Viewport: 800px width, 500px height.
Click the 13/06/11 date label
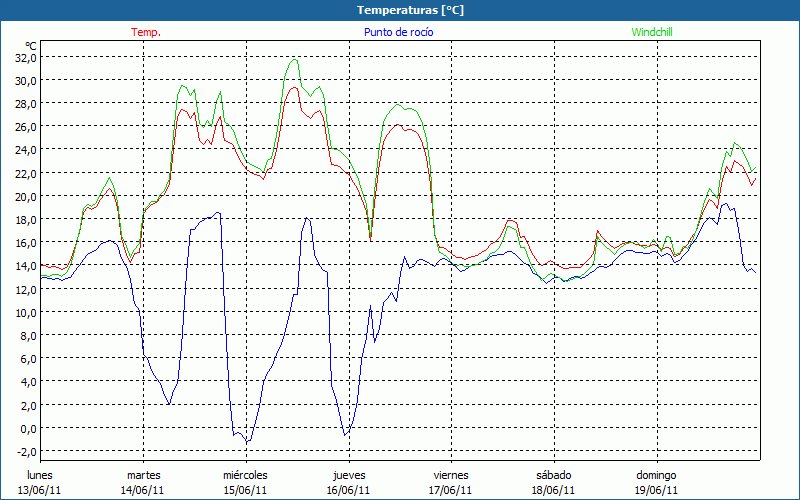click(x=40, y=490)
